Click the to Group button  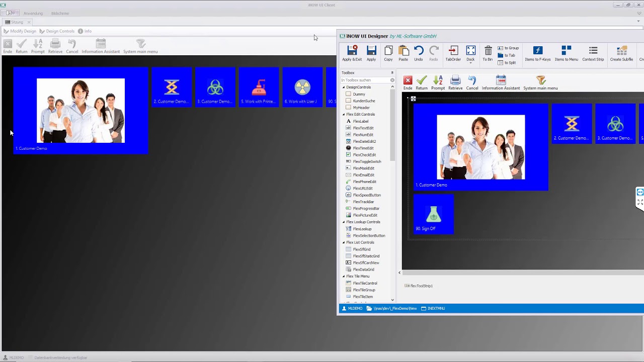(508, 48)
